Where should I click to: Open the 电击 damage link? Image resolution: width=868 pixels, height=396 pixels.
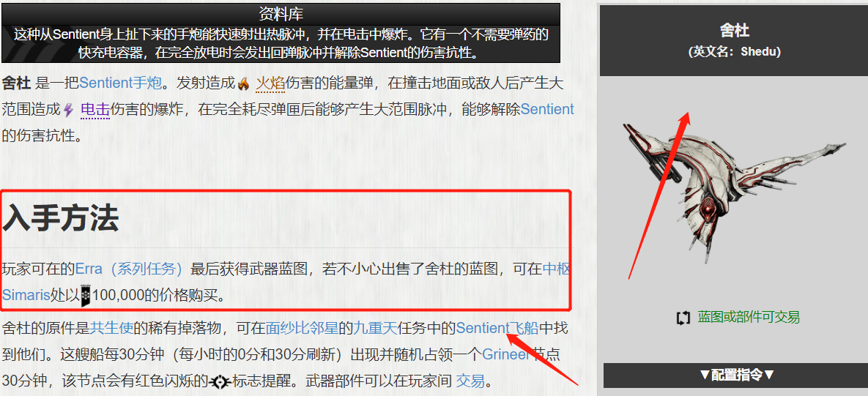(x=95, y=110)
